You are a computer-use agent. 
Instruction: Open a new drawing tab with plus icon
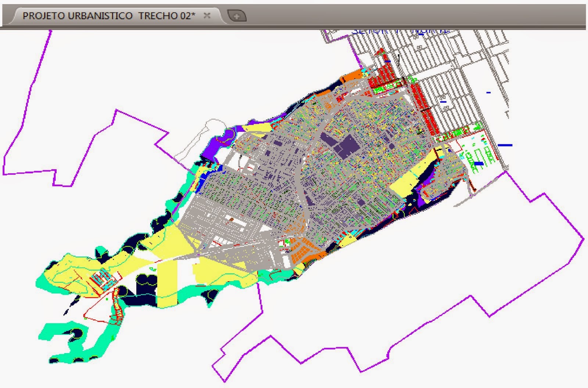pos(237,16)
